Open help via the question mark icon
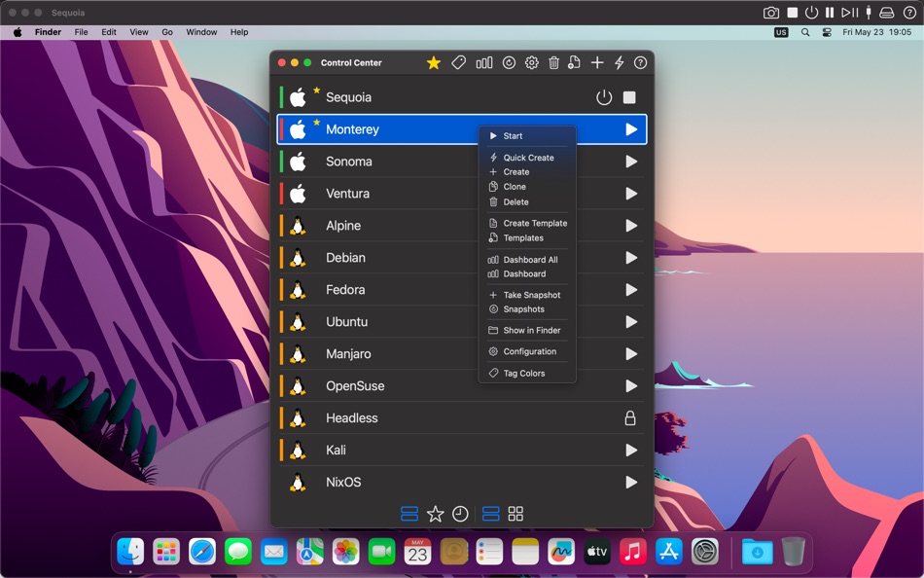This screenshot has height=578, width=924. click(x=640, y=62)
